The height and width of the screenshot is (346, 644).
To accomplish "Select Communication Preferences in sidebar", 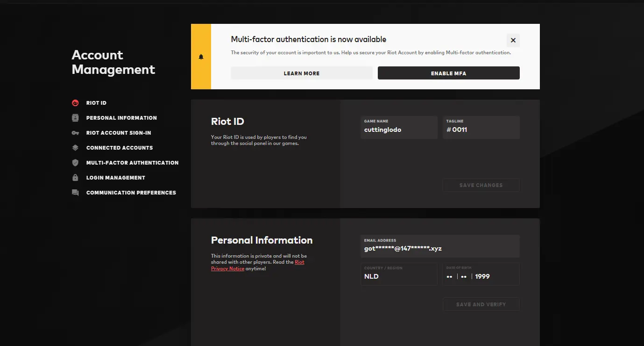I will tap(131, 193).
